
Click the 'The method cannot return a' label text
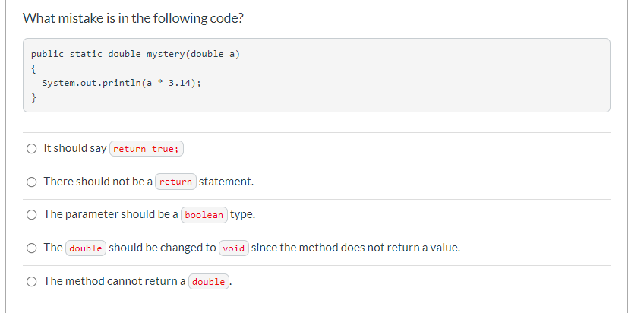point(115,281)
